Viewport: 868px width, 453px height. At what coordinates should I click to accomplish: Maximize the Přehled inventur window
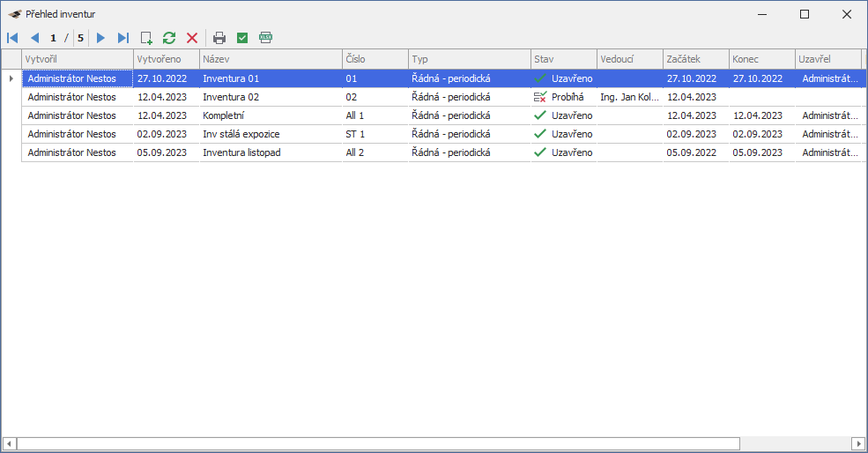805,14
